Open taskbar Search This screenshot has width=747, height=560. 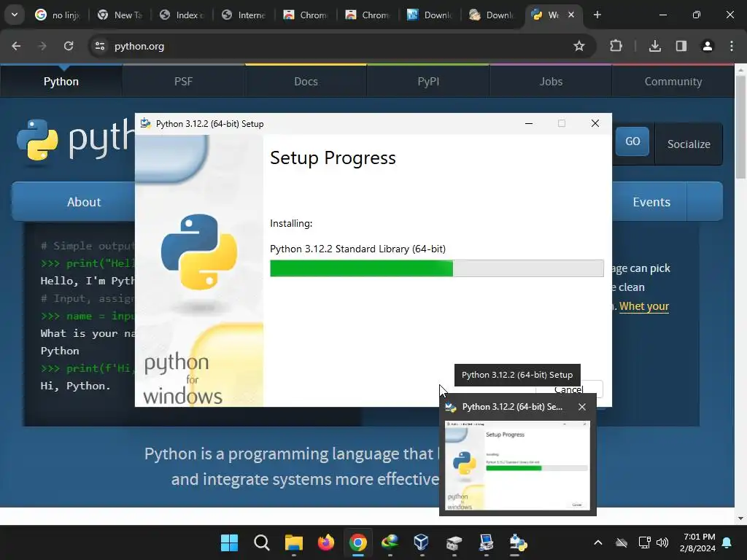pyautogui.click(x=262, y=542)
